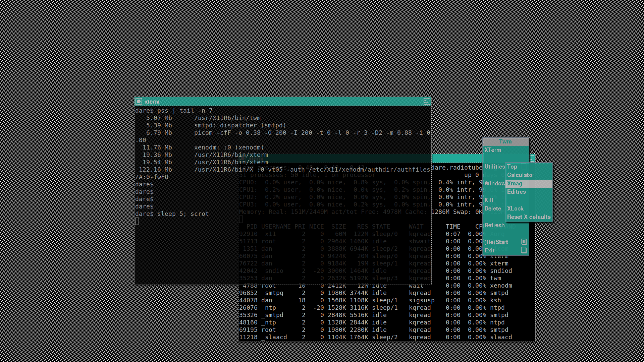Click the xterm titlebar iconify dot icon
Image resolution: width=644 pixels, height=362 pixels.
139,102
